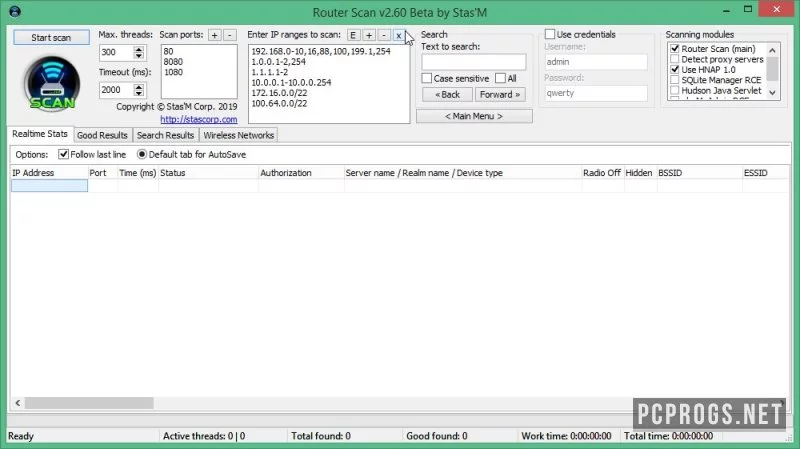Click left arrow of horizontal scrollbar

point(18,403)
